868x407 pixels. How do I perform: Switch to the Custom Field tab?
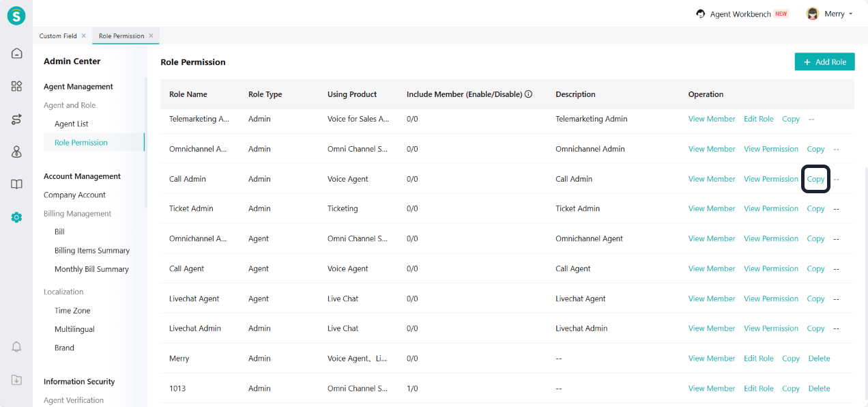(x=58, y=36)
